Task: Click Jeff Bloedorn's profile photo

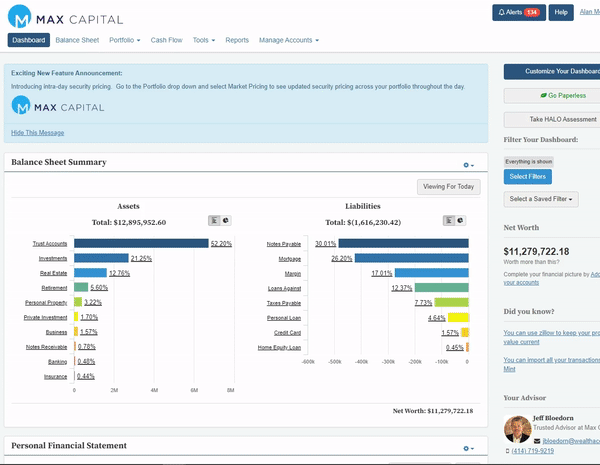Action: tap(517, 429)
